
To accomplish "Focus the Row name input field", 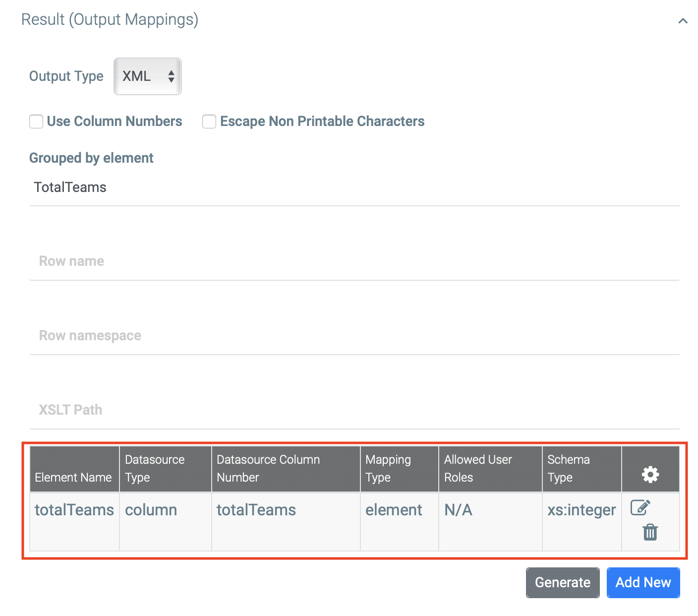I will point(354,261).
